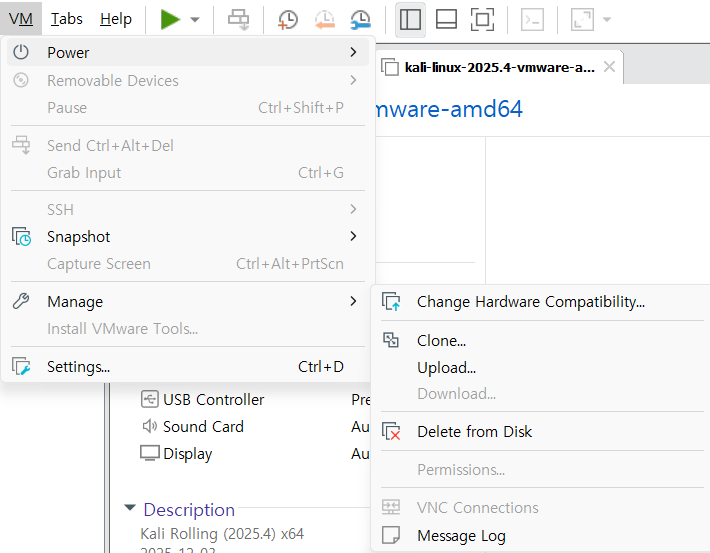
Task: Click the stretch guest display toolbar icon
Action: pos(582,19)
